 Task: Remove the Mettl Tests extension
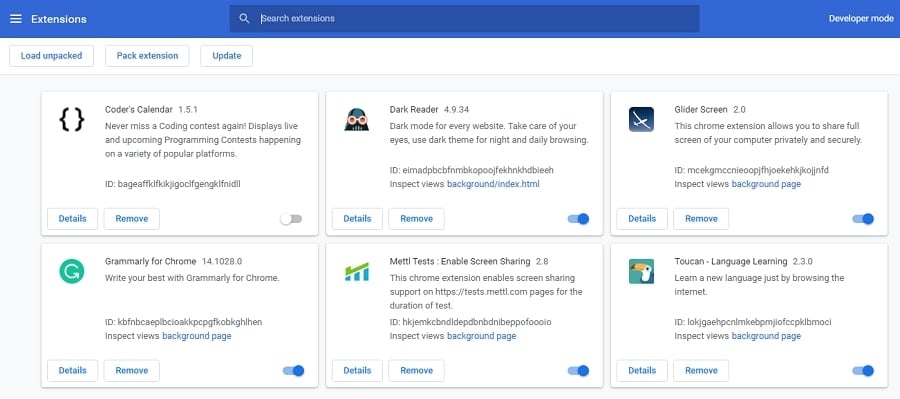click(416, 371)
